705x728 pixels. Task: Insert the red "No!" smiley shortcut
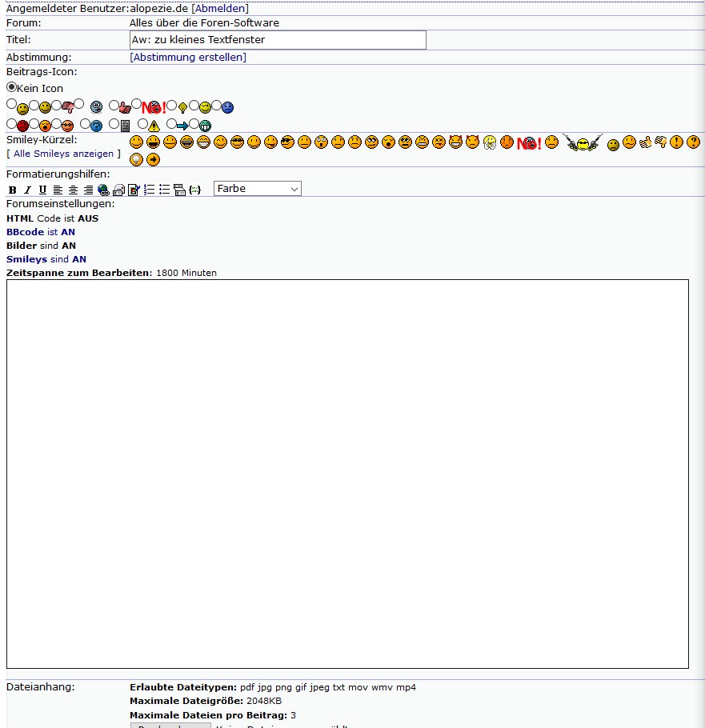[x=529, y=143]
